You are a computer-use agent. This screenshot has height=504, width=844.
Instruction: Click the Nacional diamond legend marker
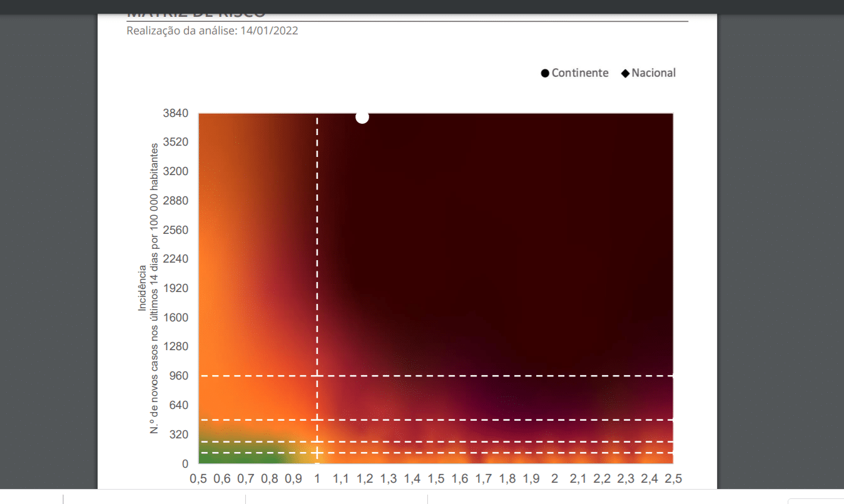625,74
